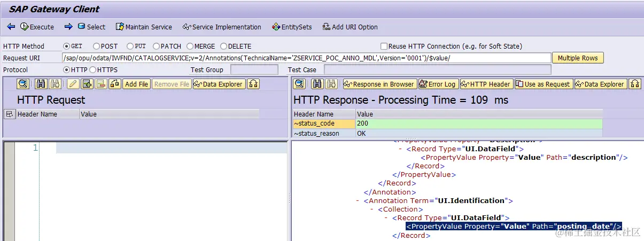This screenshot has width=644, height=241.
Task: Click the Remove File button
Action: point(172,84)
